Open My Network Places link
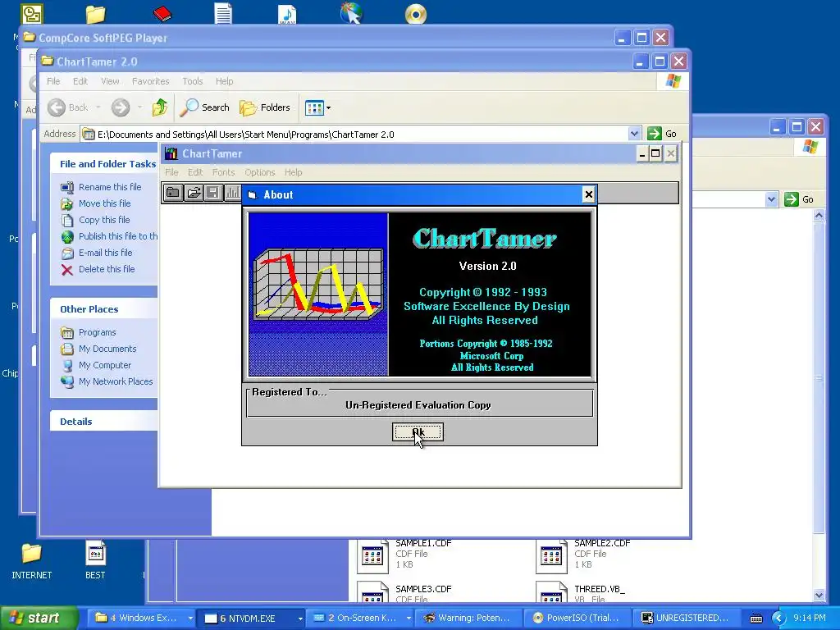 point(116,381)
